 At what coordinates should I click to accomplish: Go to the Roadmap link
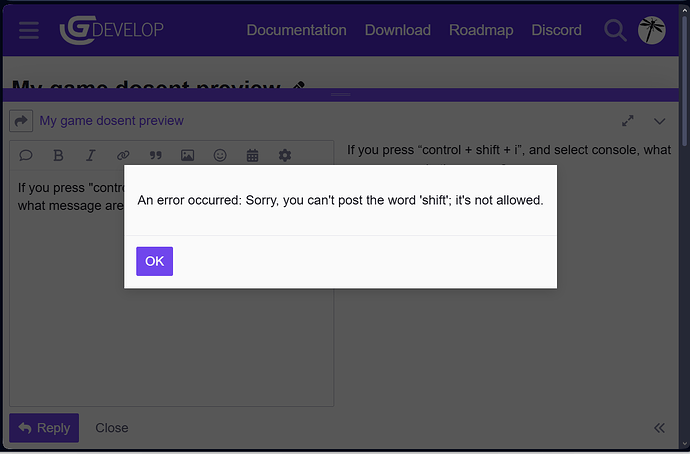[x=481, y=30]
